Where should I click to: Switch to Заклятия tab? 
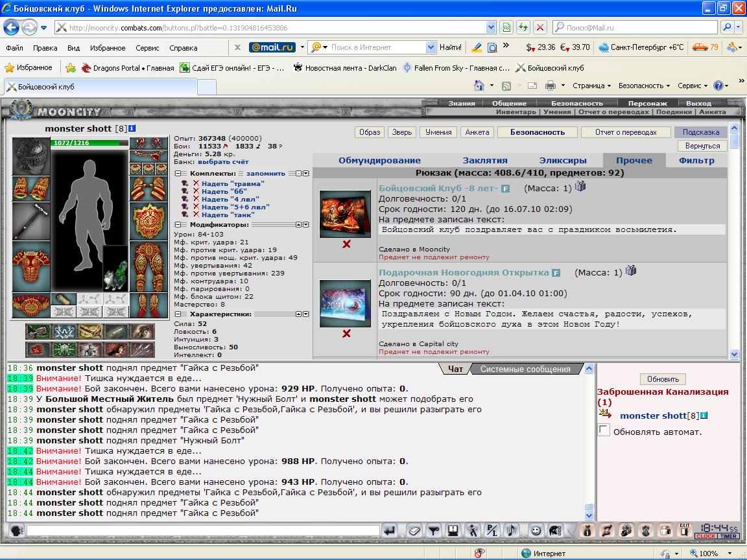485,161
